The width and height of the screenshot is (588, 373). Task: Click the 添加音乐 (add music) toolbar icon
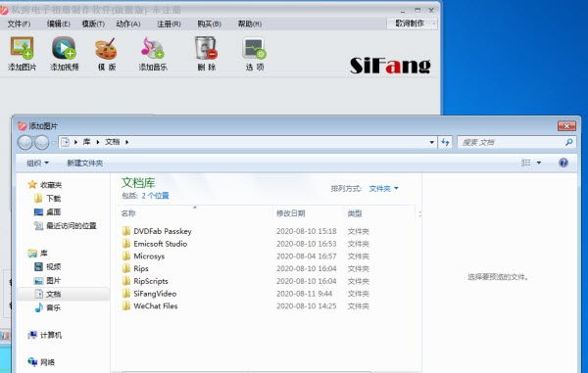[x=152, y=48]
